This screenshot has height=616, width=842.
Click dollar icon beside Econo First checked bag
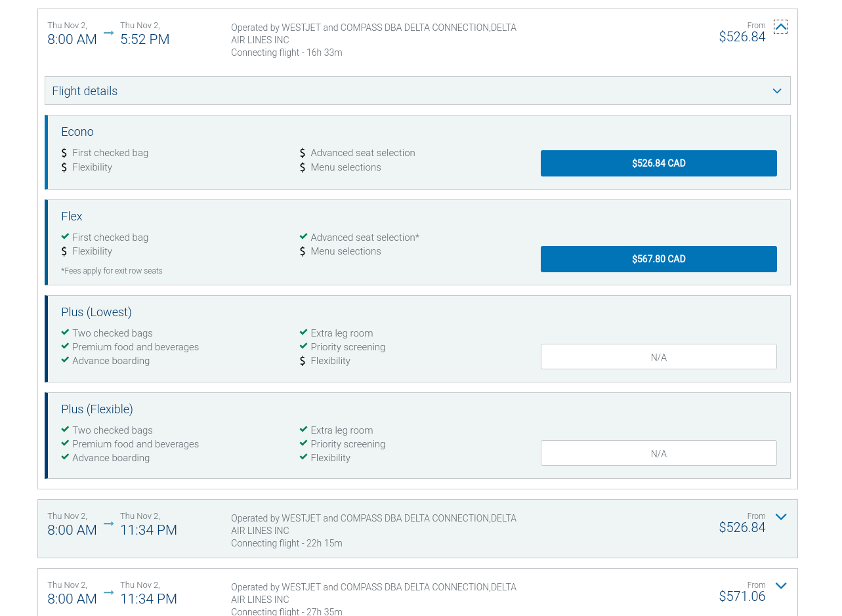click(64, 153)
